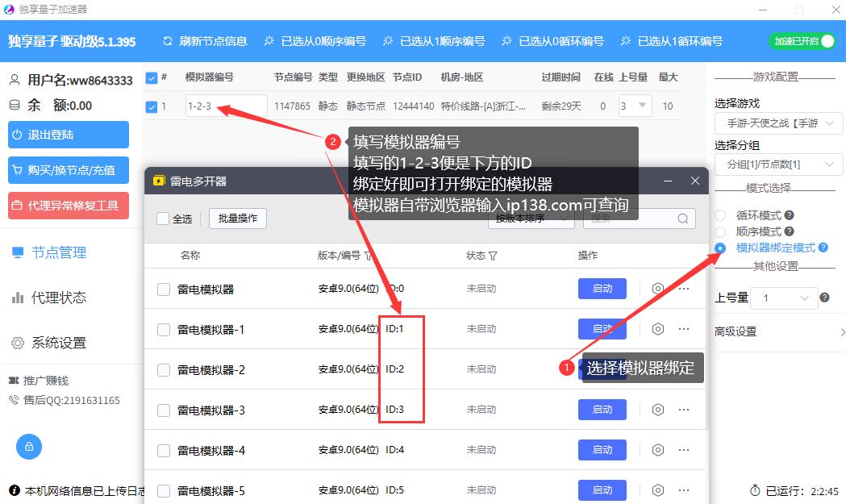This screenshot has width=846, height=504.
Task: Select the 模拟器绑定模式 radio button
Action: [x=720, y=248]
